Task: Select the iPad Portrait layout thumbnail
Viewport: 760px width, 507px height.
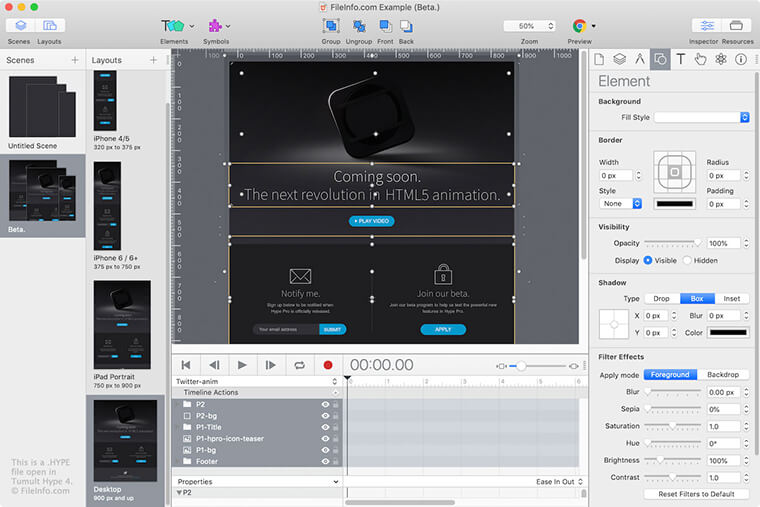Action: (120, 325)
